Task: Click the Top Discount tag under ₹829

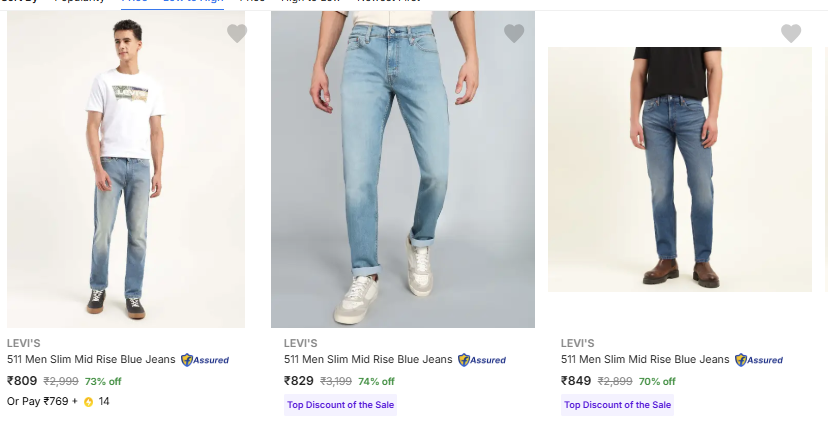Action: pyautogui.click(x=340, y=405)
